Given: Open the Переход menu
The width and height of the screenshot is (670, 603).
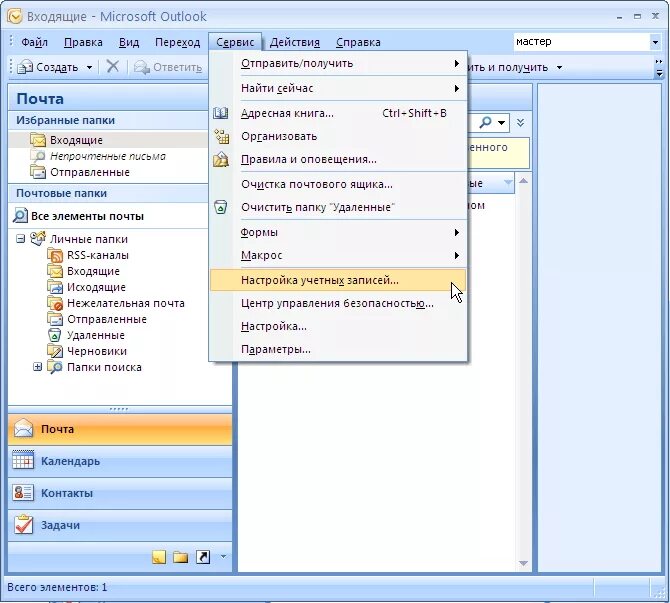Looking at the screenshot, I should click(x=177, y=42).
